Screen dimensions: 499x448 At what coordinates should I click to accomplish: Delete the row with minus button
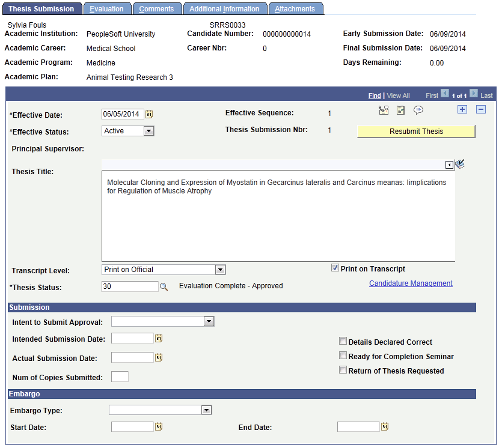click(x=481, y=109)
